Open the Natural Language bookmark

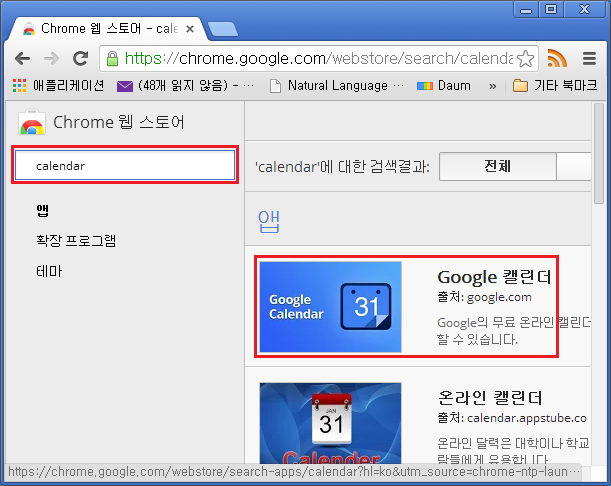(337, 85)
